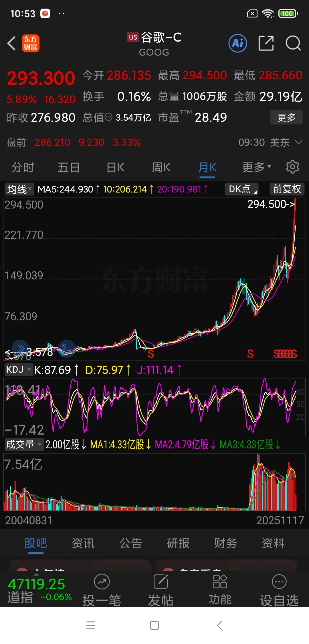Open the 前复权 adjustment selector
The image size is (309, 644).
pyautogui.click(x=287, y=189)
